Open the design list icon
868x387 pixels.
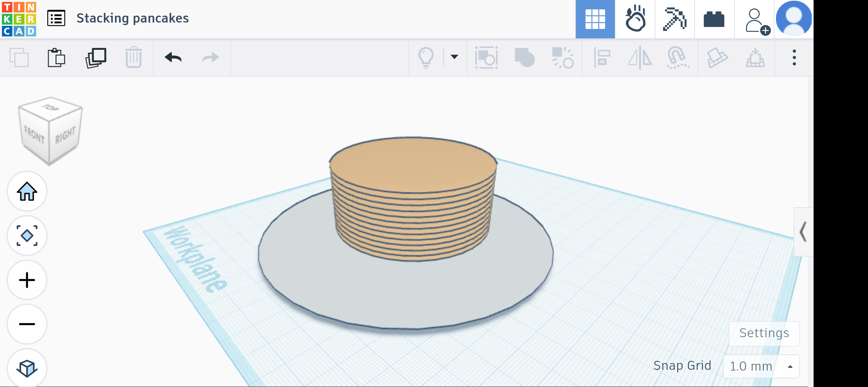[56, 19]
